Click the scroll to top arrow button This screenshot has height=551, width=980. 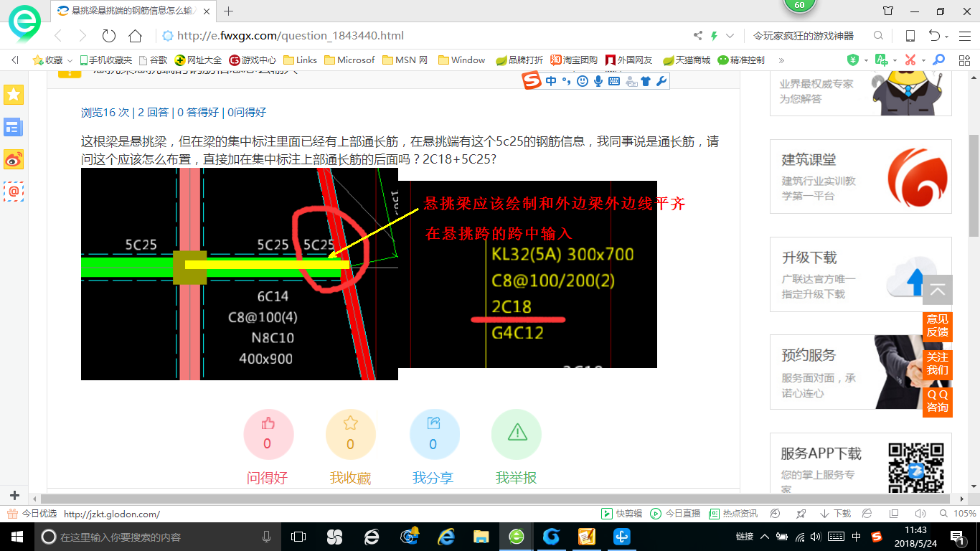pos(938,290)
